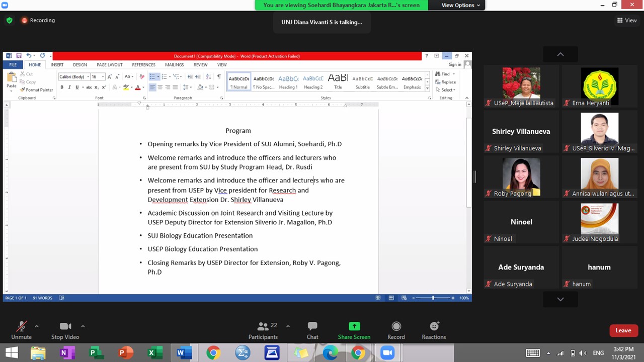This screenshot has height=362, width=644.
Task: Switch to the REVIEW ribbon tab
Action: (200, 65)
